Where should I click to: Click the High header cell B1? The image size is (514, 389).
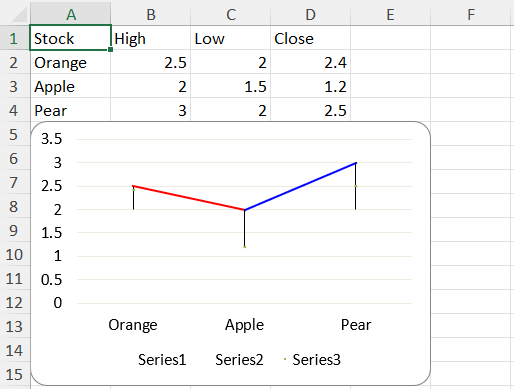tap(151, 38)
